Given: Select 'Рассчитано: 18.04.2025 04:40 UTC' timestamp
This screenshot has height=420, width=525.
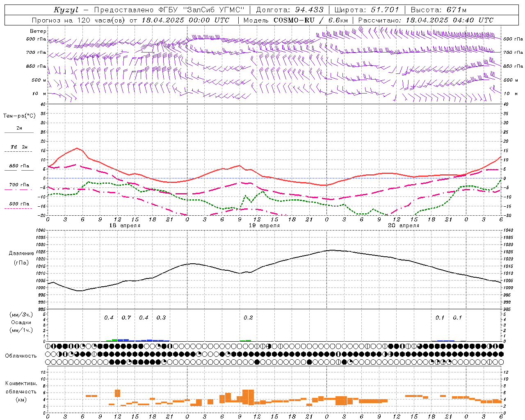Looking at the screenshot, I should (426, 20).
